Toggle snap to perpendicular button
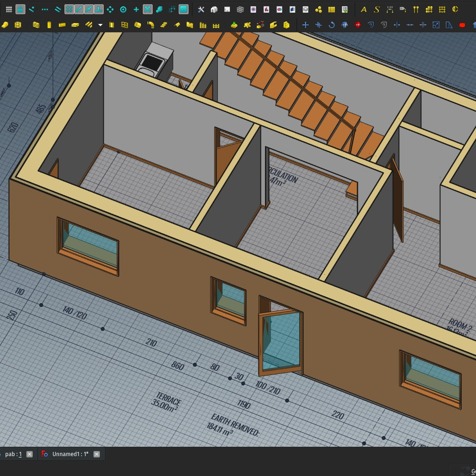This screenshot has width=476, height=476. point(98,10)
